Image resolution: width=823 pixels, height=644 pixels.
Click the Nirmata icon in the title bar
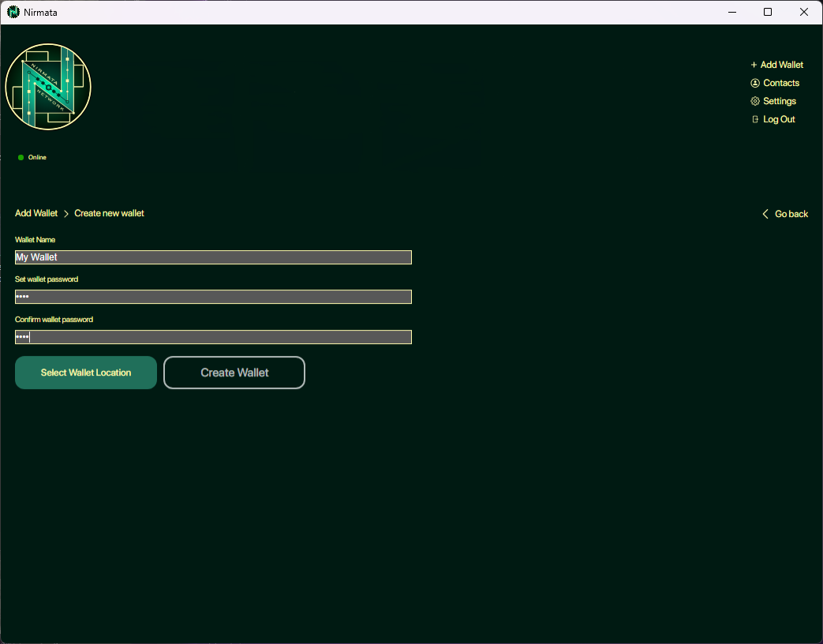(12, 12)
